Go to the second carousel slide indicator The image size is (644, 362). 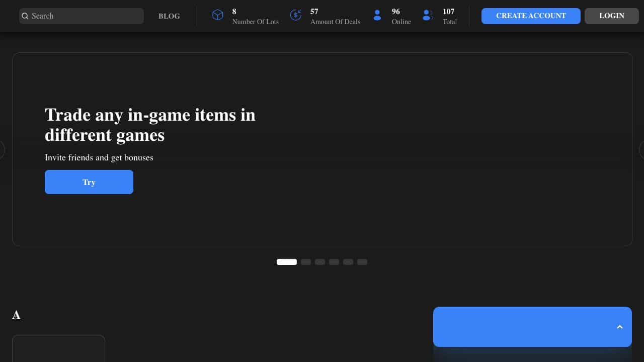tap(306, 262)
